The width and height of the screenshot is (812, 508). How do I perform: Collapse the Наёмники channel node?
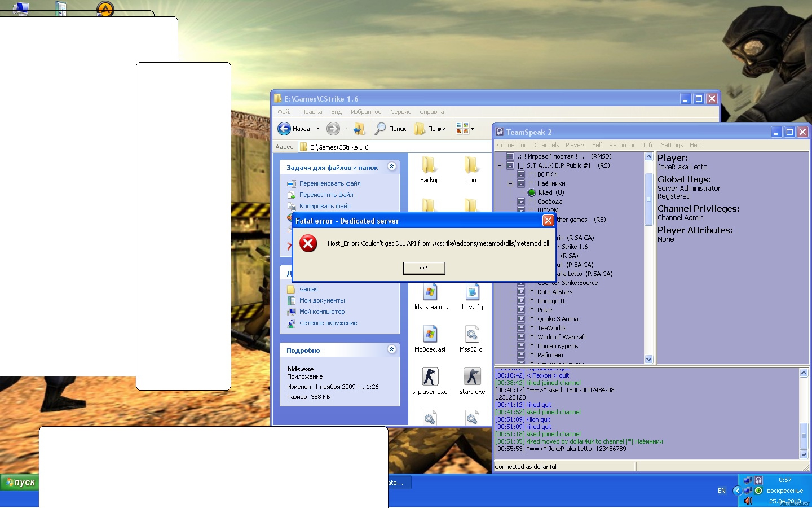[x=510, y=183]
